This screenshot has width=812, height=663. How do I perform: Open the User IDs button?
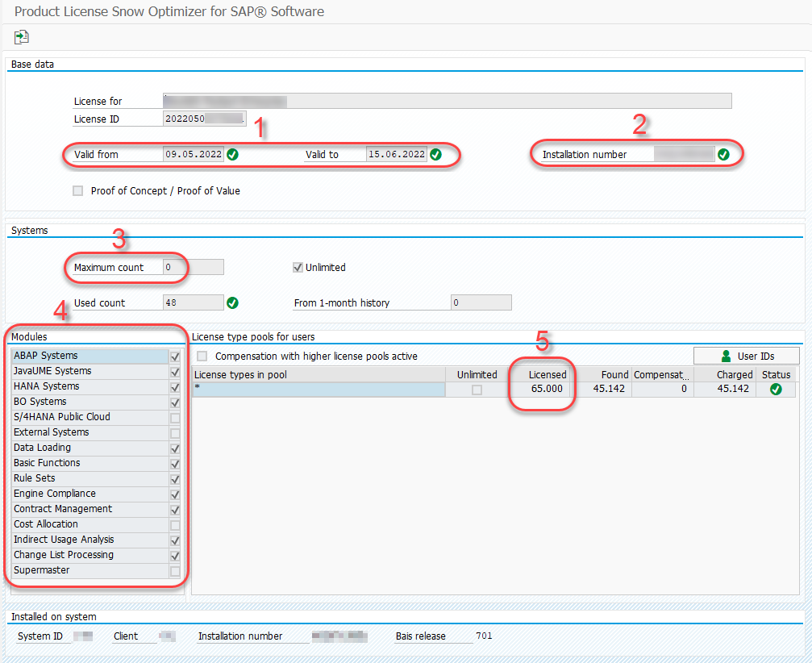(x=746, y=356)
